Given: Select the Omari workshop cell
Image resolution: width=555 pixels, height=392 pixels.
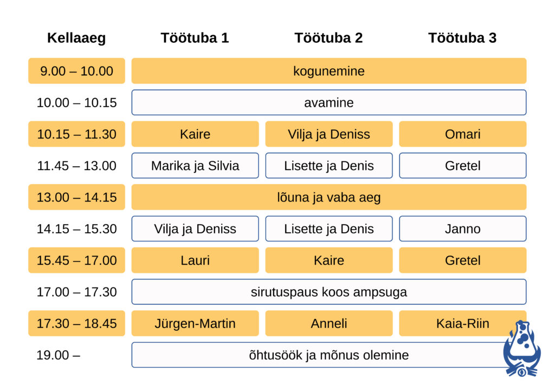Looking at the screenshot, I should click(462, 134).
